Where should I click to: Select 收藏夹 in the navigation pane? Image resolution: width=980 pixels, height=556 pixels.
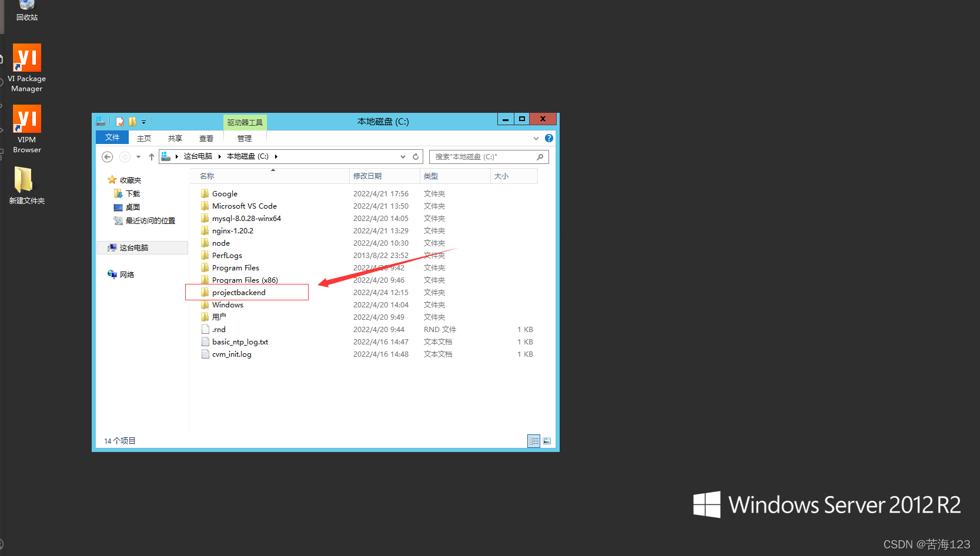pyautogui.click(x=124, y=180)
